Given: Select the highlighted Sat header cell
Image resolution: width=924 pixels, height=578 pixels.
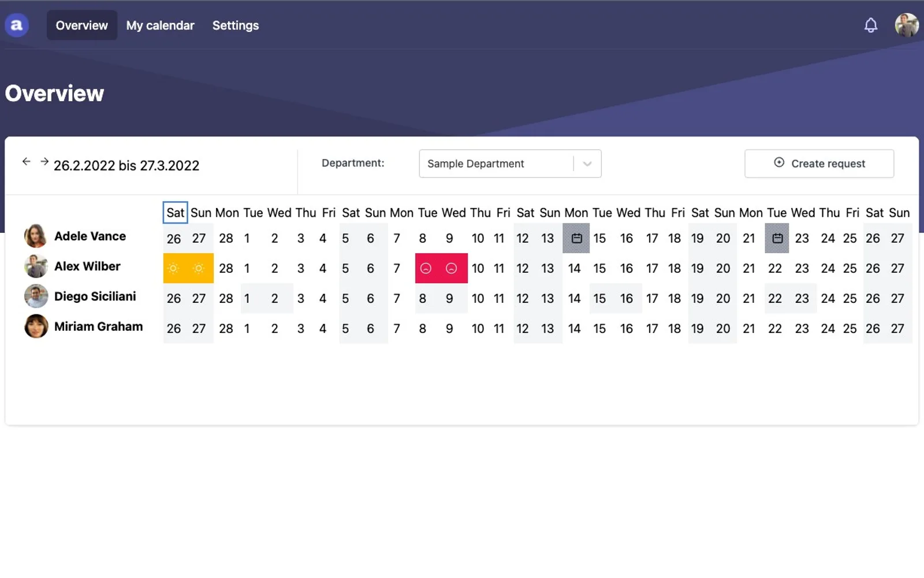Looking at the screenshot, I should (176, 213).
